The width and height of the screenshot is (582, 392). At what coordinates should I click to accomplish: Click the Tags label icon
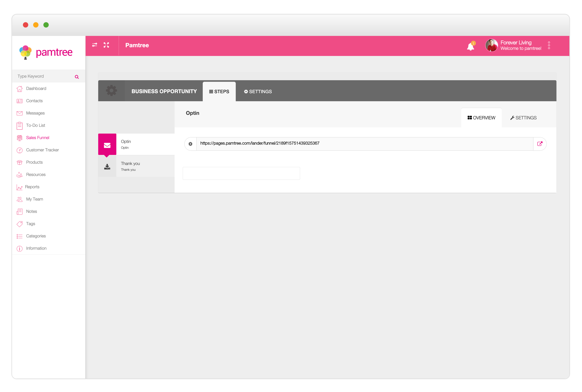click(x=20, y=224)
